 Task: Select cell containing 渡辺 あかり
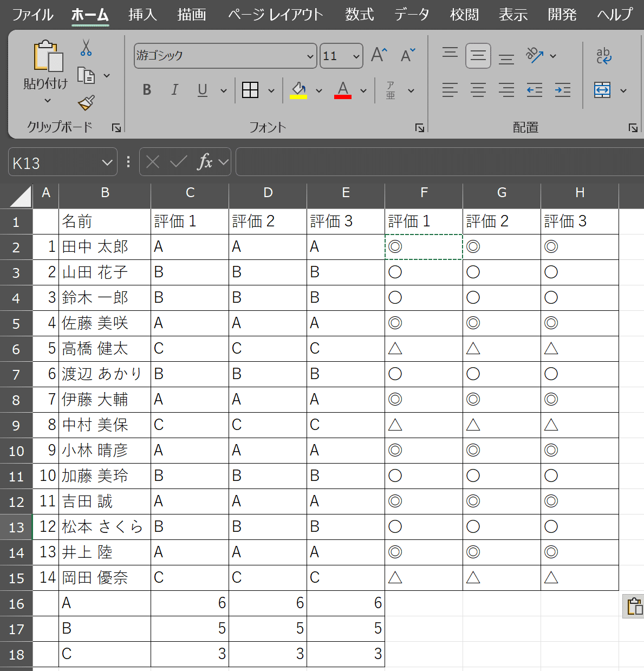point(105,374)
